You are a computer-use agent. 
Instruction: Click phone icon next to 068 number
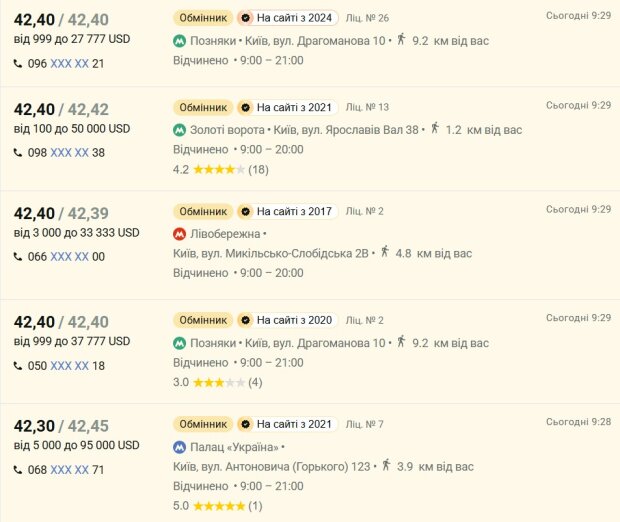(x=18, y=470)
